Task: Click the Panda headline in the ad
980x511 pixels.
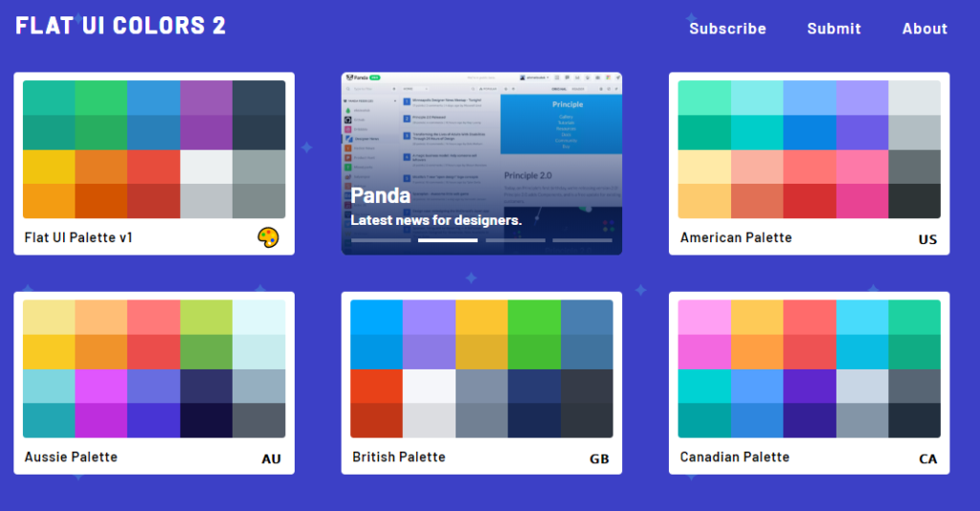Action: 380,195
